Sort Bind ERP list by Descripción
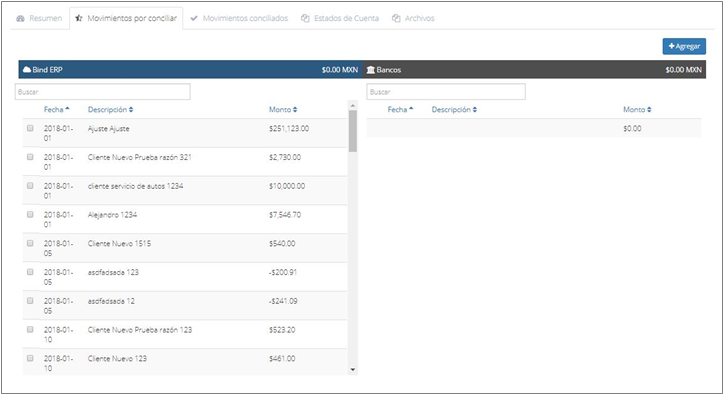Viewport: 724px width, 394px height. 110,109
